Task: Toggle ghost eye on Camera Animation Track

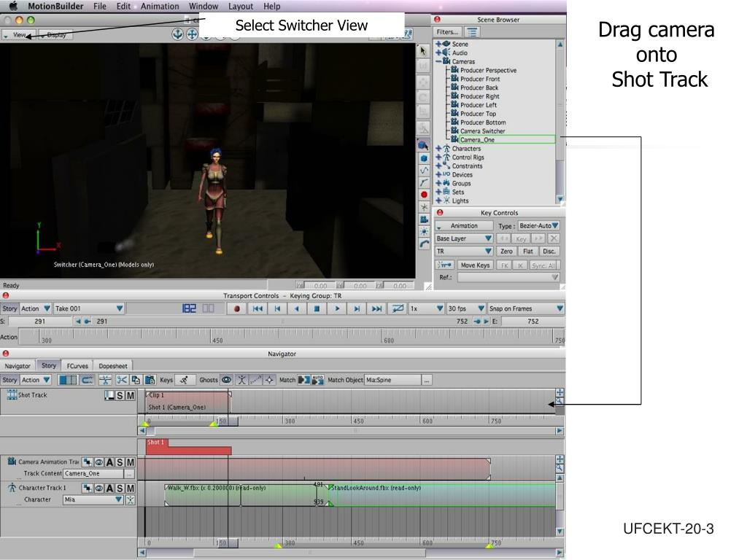Action: click(x=98, y=462)
